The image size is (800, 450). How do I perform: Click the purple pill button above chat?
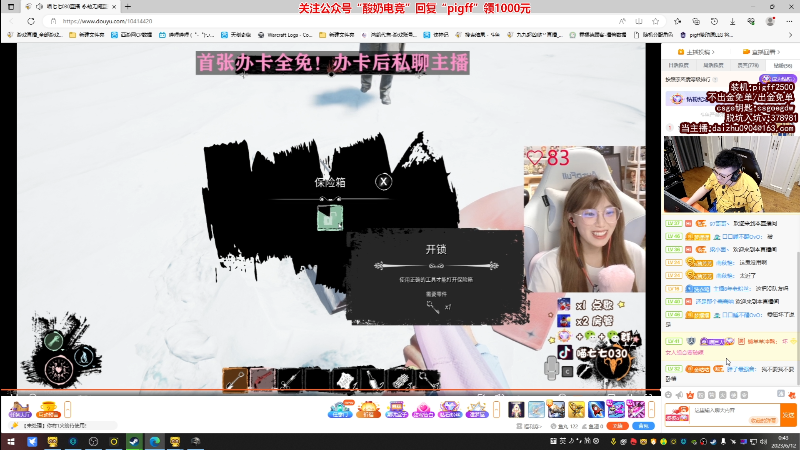[778, 79]
